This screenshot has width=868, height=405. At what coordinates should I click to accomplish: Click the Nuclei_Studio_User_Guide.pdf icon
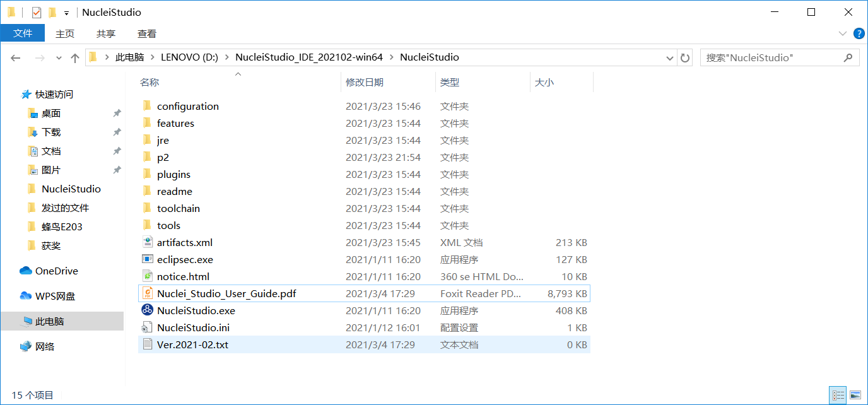point(147,293)
